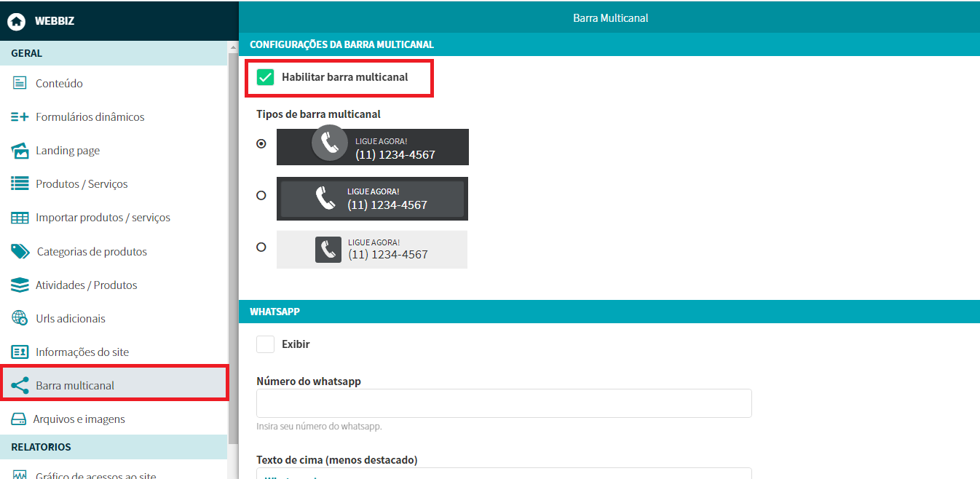Click the light gray bar style preview
980x479 pixels.
372,250
